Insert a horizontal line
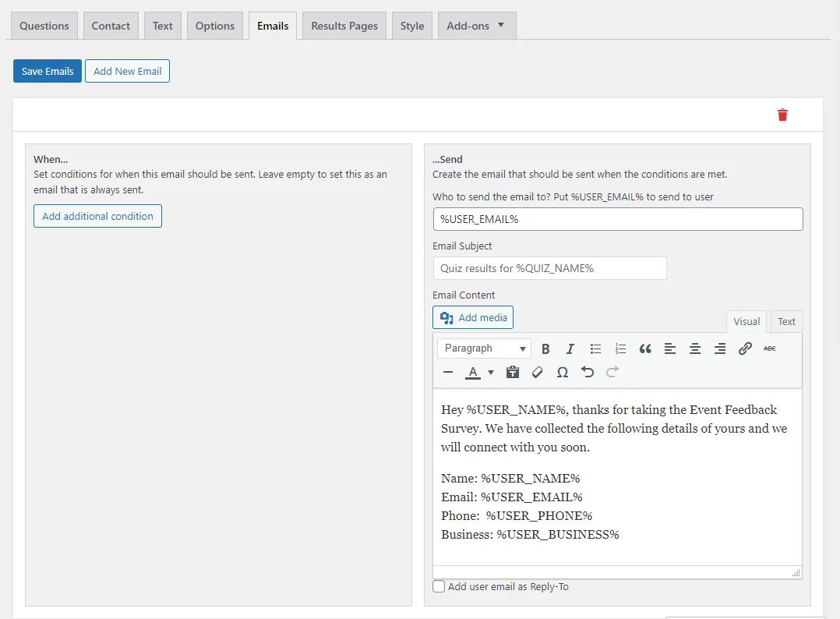840x619 pixels. tap(448, 373)
